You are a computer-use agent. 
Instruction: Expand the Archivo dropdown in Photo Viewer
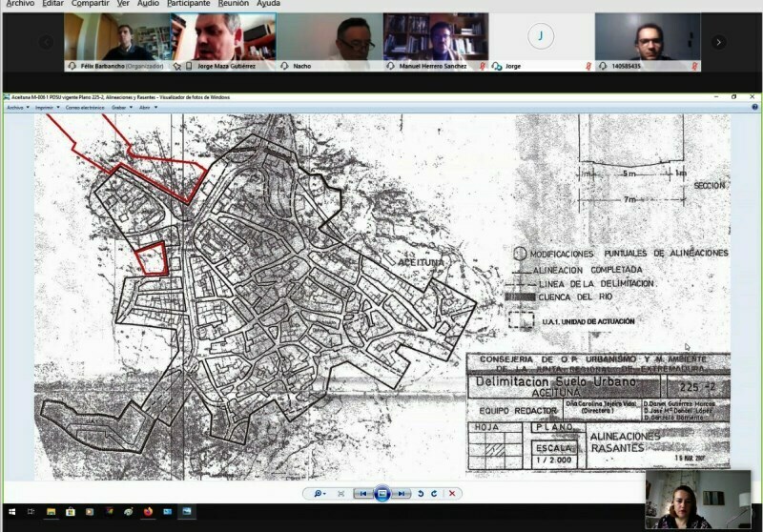coord(18,108)
